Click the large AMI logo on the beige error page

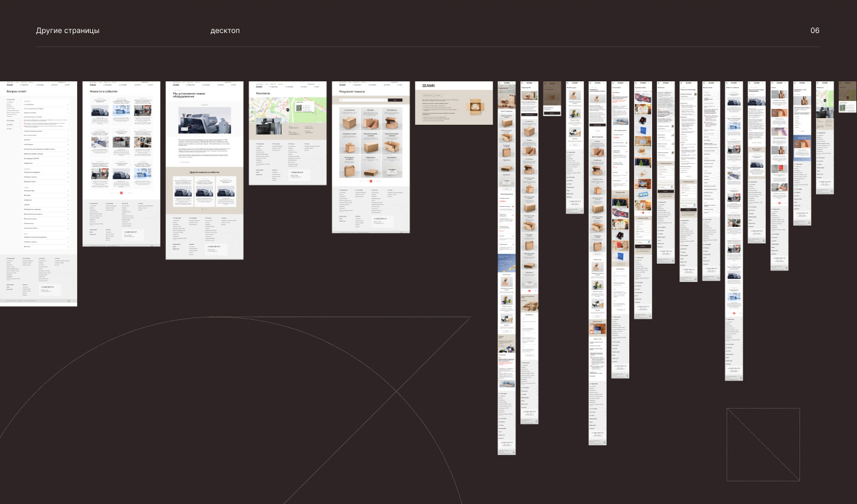pyautogui.click(x=427, y=86)
